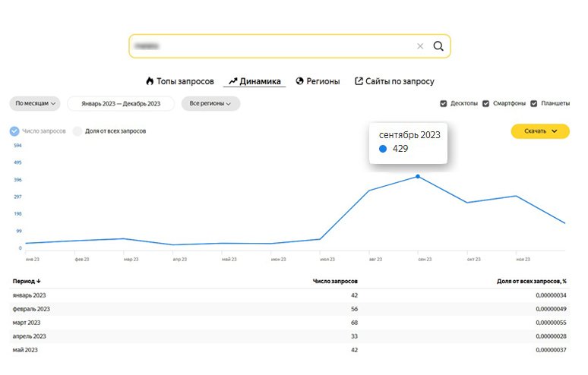
Task: Clear the search field with X icon
Action: pos(420,46)
